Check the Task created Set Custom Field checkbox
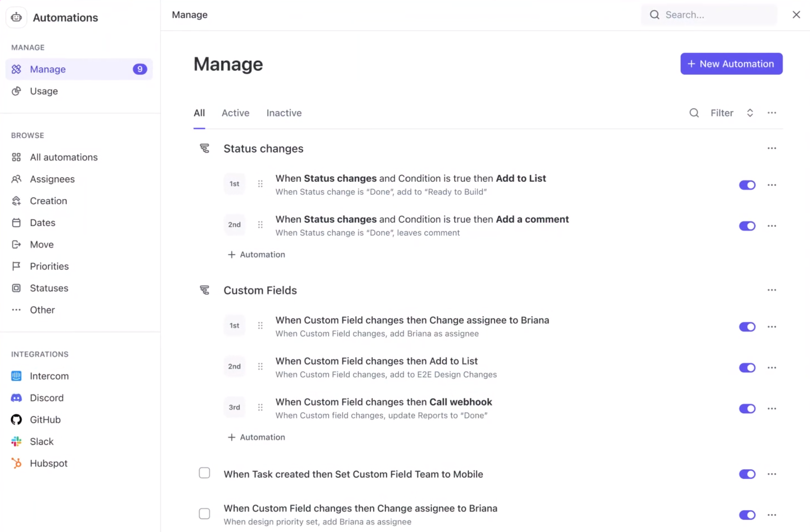 point(204,473)
